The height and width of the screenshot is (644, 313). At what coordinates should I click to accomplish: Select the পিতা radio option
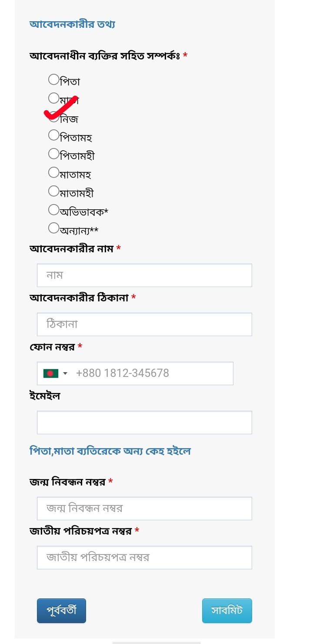[53, 79]
